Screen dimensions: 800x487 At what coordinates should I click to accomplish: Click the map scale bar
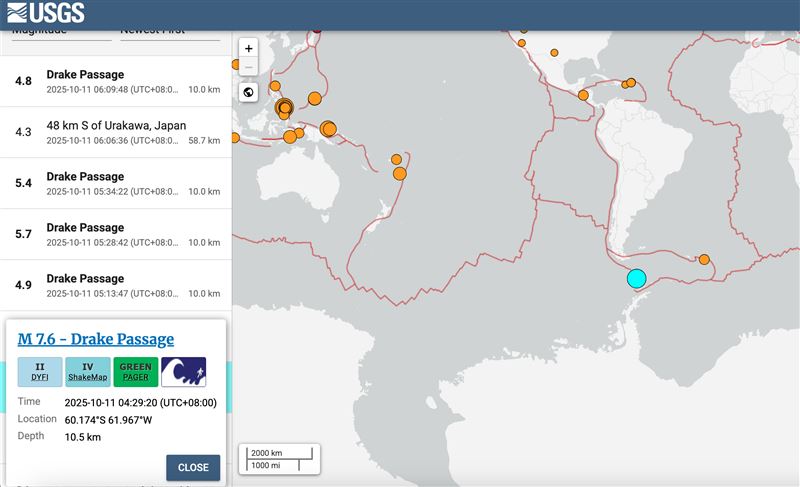click(x=279, y=459)
